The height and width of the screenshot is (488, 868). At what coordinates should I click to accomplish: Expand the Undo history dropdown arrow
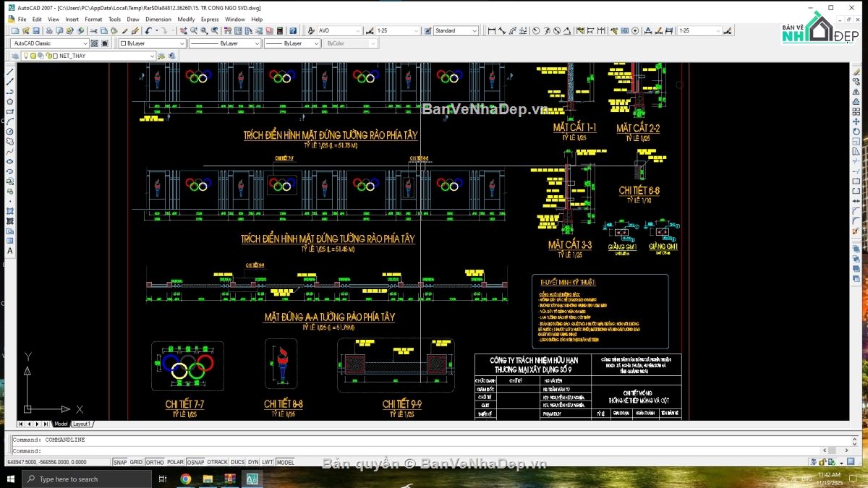pos(157,30)
